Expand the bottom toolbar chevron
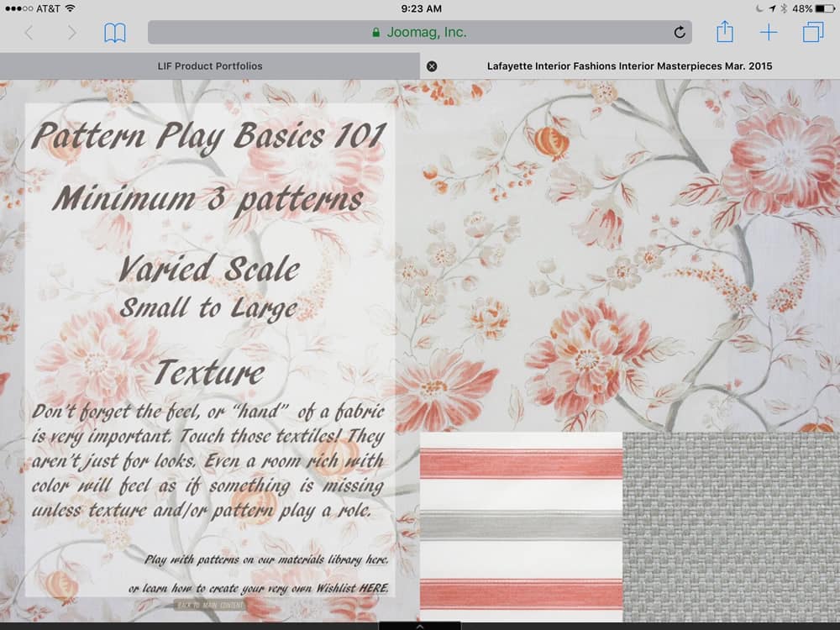The height and width of the screenshot is (630, 840). tap(420, 625)
